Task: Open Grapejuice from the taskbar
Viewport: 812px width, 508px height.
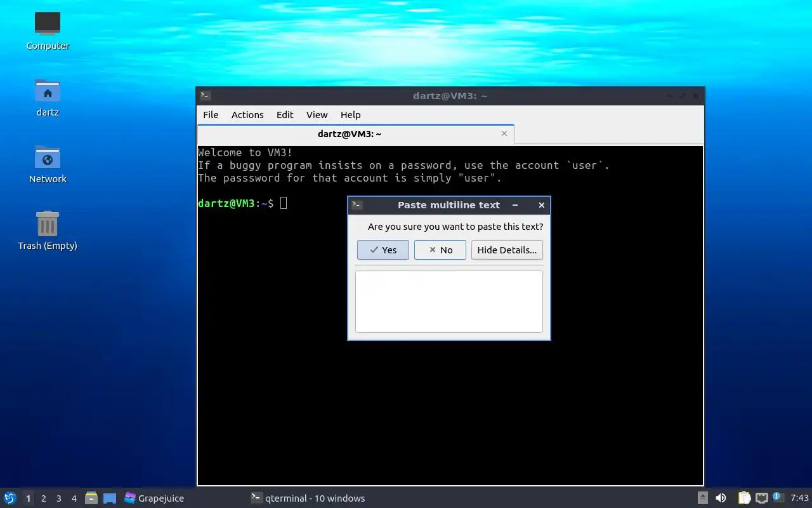Action: [x=154, y=498]
